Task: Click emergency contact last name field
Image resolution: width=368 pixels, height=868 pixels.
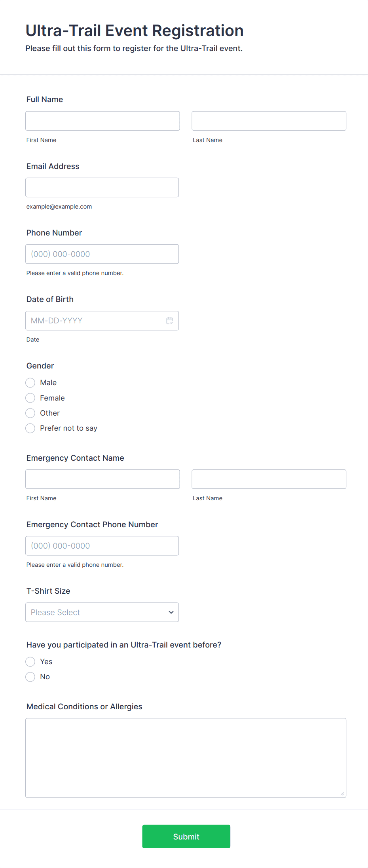Action: 269,479
